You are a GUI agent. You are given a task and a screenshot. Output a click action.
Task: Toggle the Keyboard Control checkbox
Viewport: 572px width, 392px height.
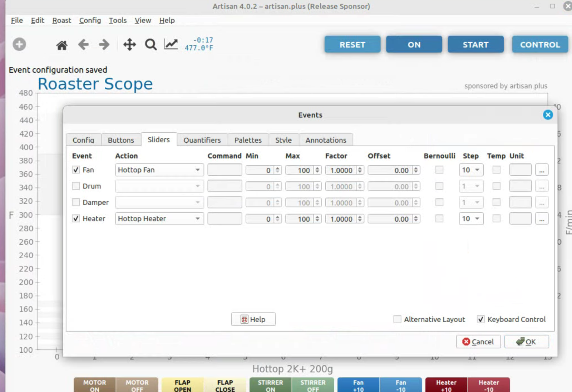coord(481,319)
